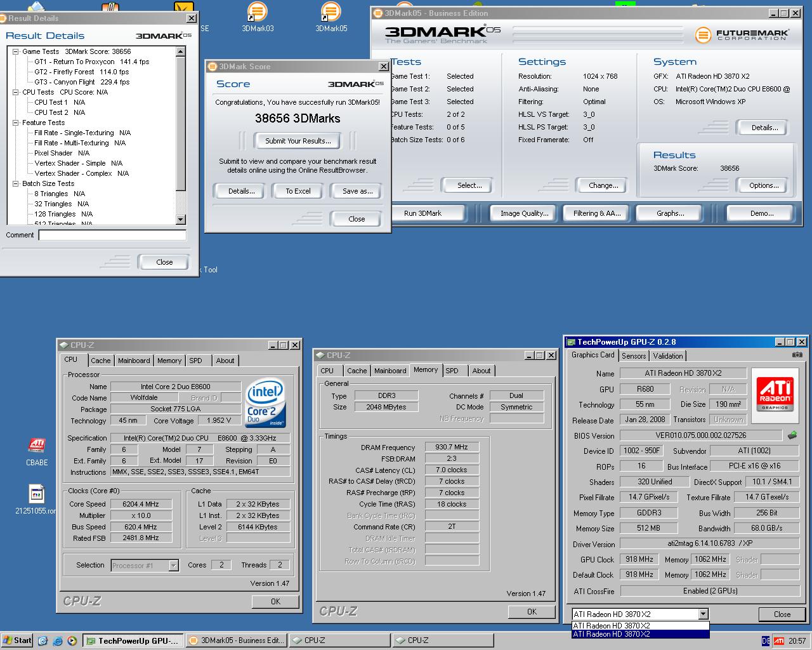Click Change button under Settings
The image size is (812, 650).
pyautogui.click(x=603, y=185)
